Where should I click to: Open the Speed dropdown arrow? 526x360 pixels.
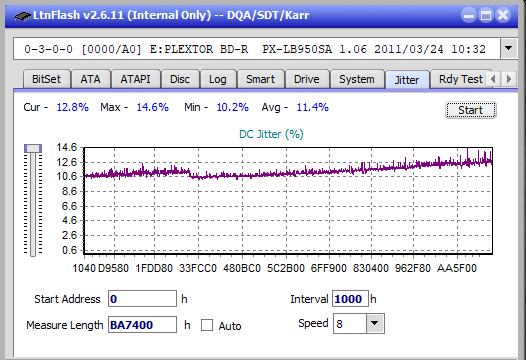coord(375,323)
